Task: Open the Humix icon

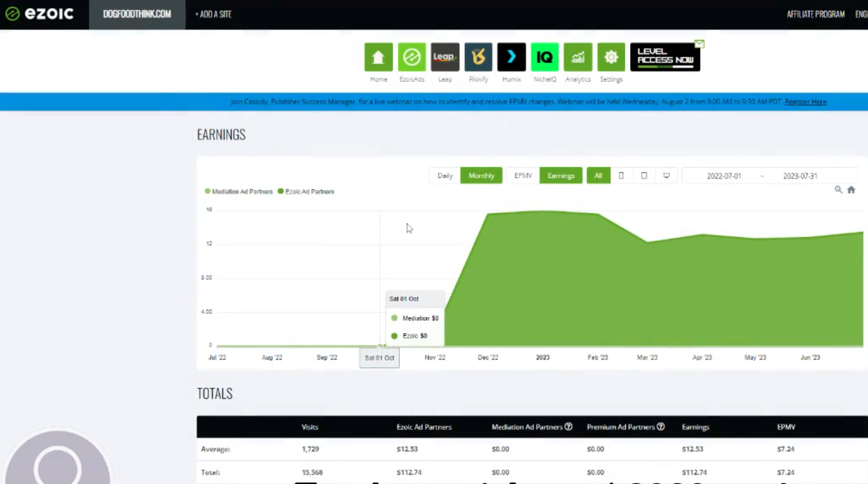Action: [511, 57]
